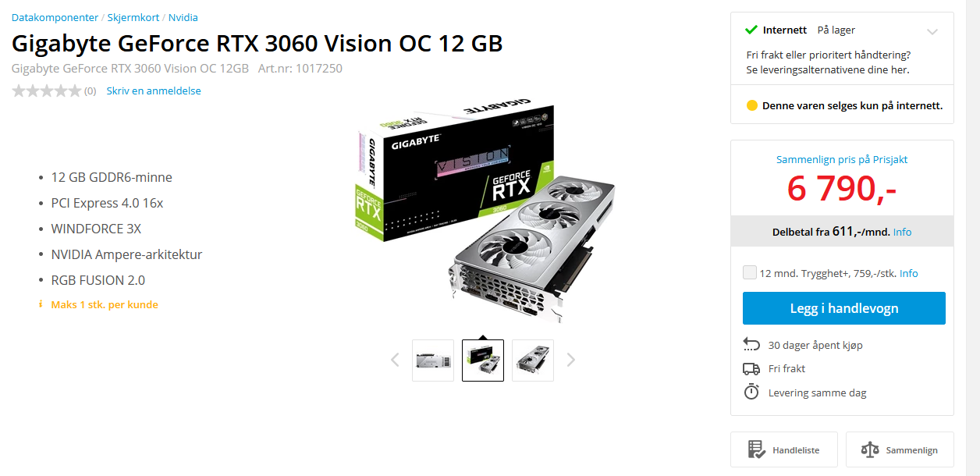Open Datakomponenter breadcrumb link
980x476 pixels.
[55, 17]
